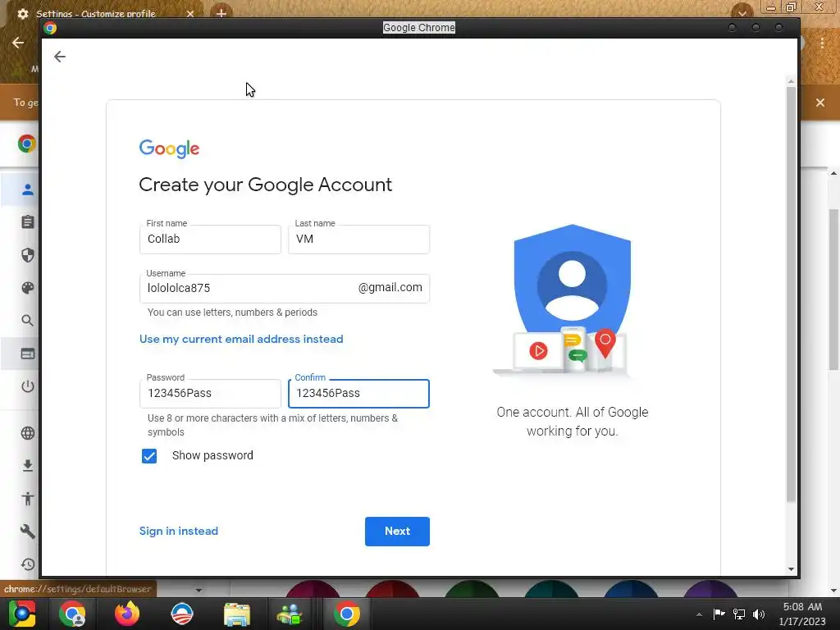Open You and Google person icon in settings sidebar
Screen dimensions: 840x630
[x=27, y=189]
